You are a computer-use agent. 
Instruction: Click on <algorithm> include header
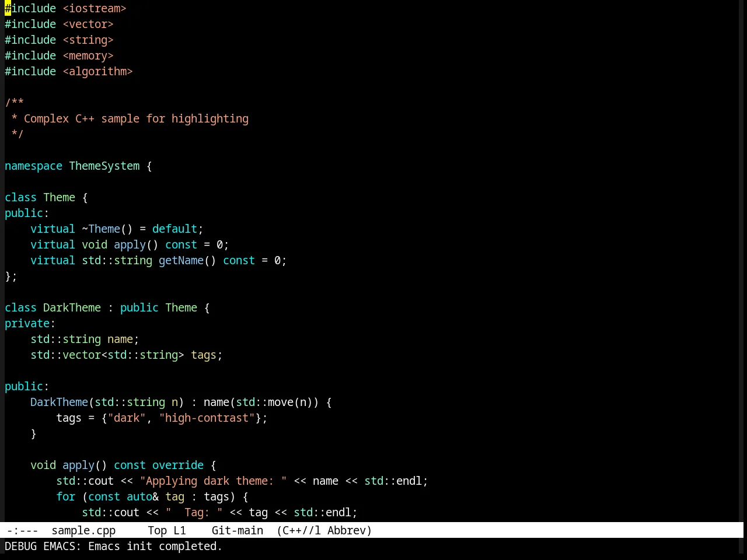(x=97, y=71)
